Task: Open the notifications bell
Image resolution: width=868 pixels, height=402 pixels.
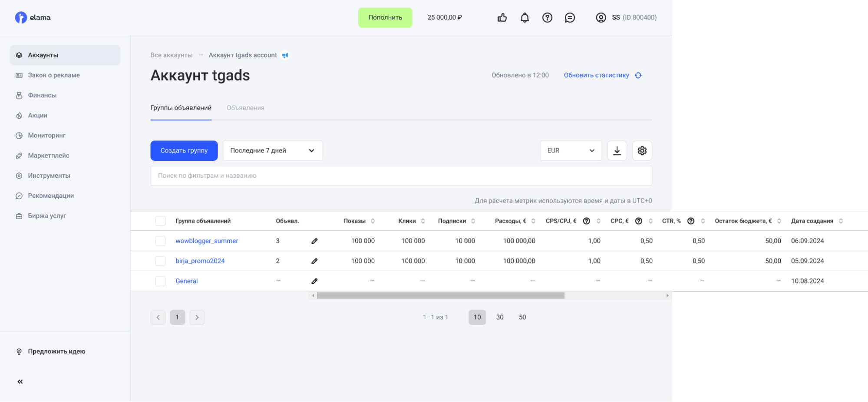Action: pyautogui.click(x=525, y=17)
